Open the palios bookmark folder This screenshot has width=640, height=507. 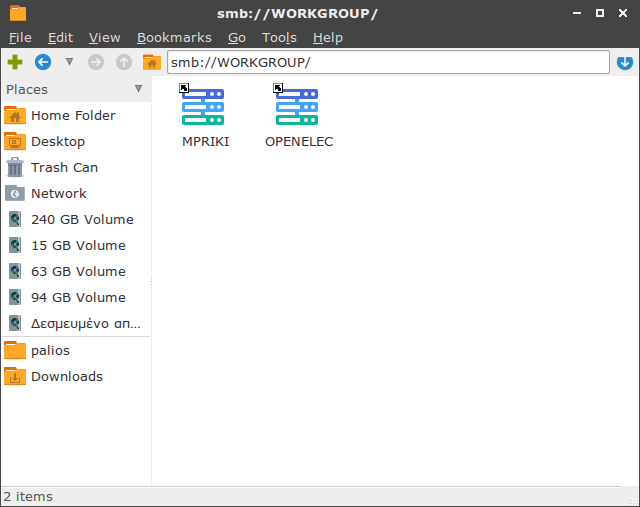[x=76, y=351]
